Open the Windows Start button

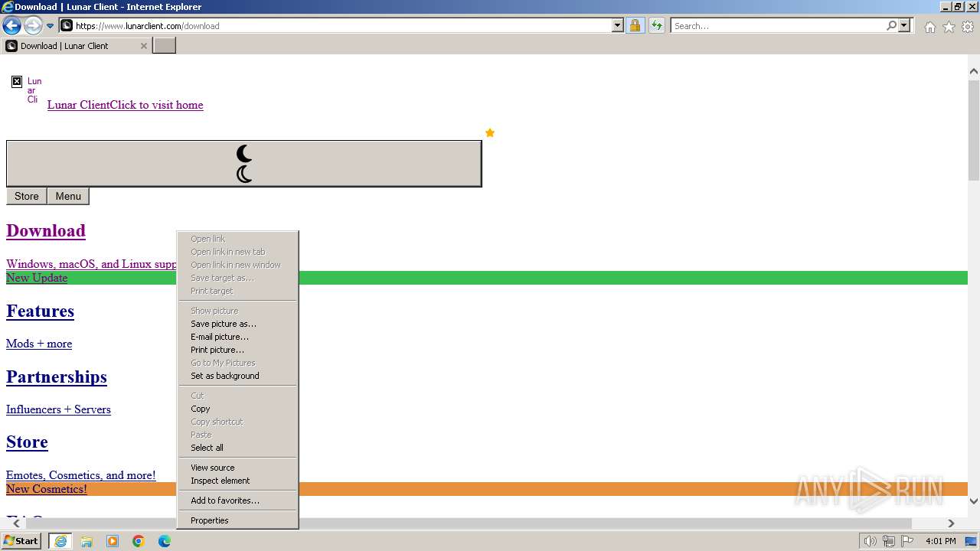pyautogui.click(x=21, y=541)
